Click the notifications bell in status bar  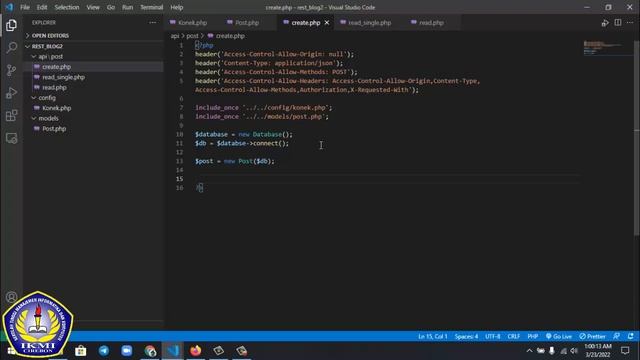pos(631,336)
